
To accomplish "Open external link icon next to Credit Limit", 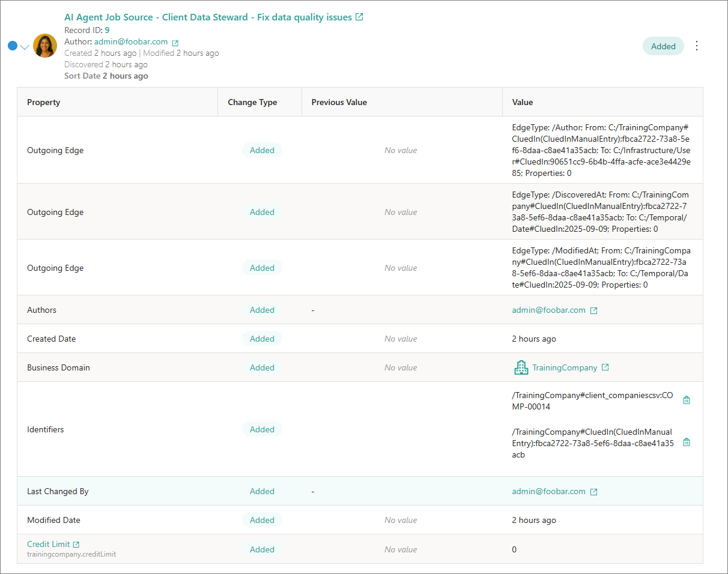I will pos(76,545).
